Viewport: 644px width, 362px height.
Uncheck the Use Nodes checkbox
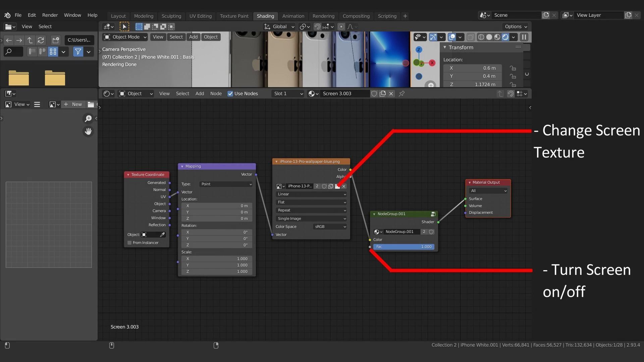point(230,94)
